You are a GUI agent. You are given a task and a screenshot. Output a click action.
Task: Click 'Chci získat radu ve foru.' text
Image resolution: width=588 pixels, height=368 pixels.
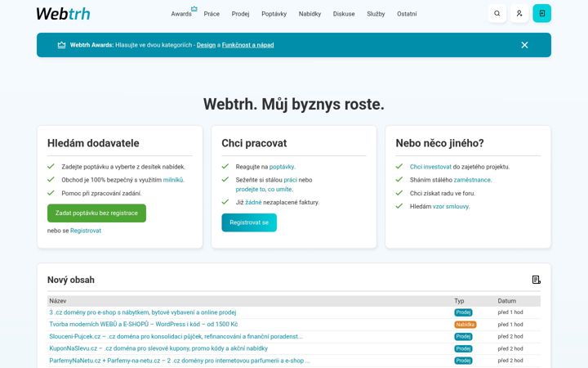pyautogui.click(x=443, y=193)
